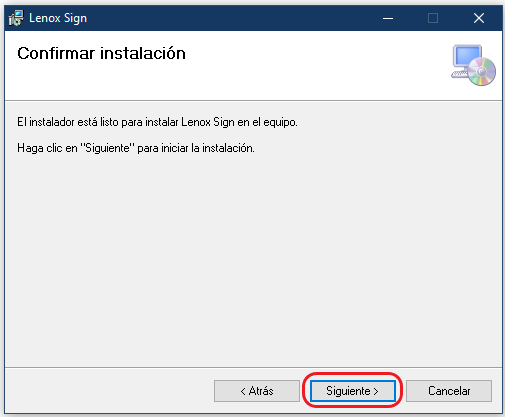Abort setup with the Cancelar button
The width and height of the screenshot is (505, 417).
[x=449, y=391]
